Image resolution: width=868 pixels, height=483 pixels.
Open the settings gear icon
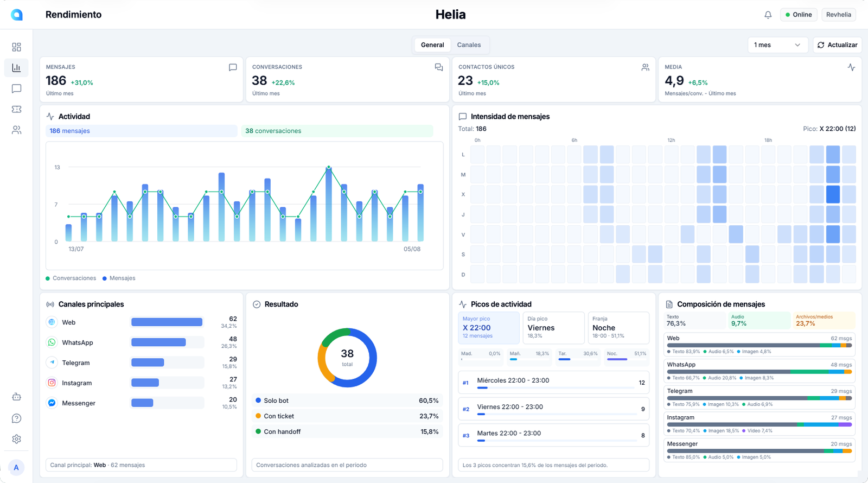17,439
